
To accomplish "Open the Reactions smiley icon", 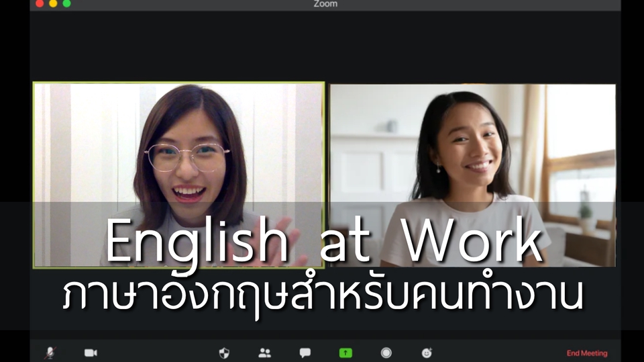I will [427, 353].
